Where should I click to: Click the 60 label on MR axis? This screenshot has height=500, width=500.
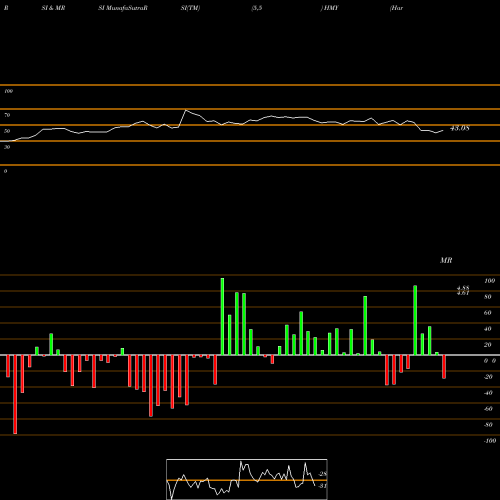488,313
